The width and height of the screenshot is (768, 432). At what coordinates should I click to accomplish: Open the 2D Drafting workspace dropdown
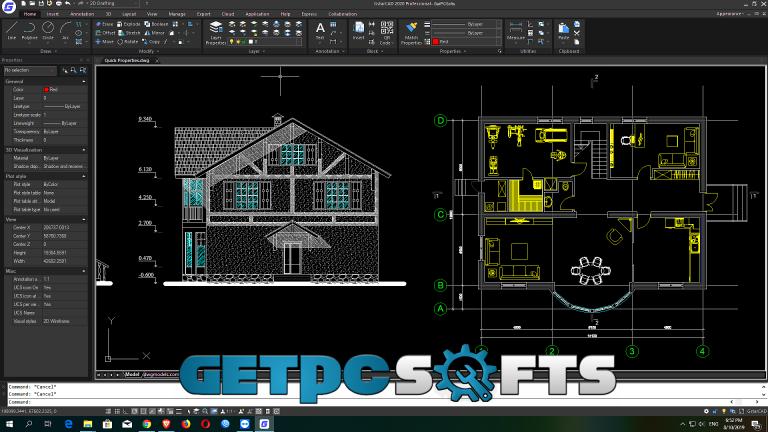tap(114, 3)
